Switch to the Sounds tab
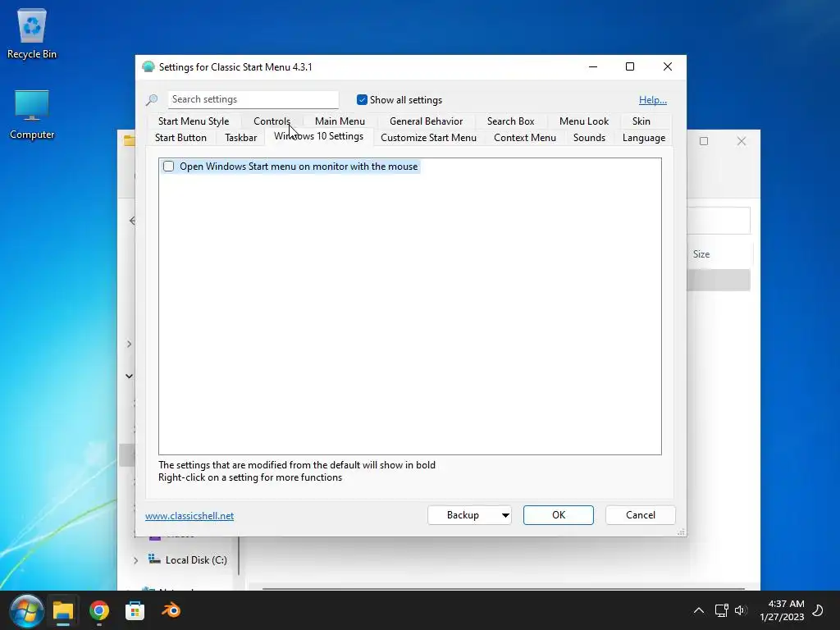 pos(589,138)
